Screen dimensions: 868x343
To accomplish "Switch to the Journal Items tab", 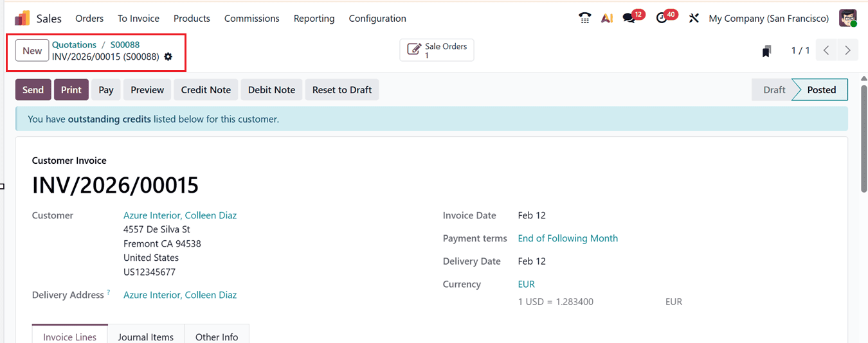I will point(146,337).
